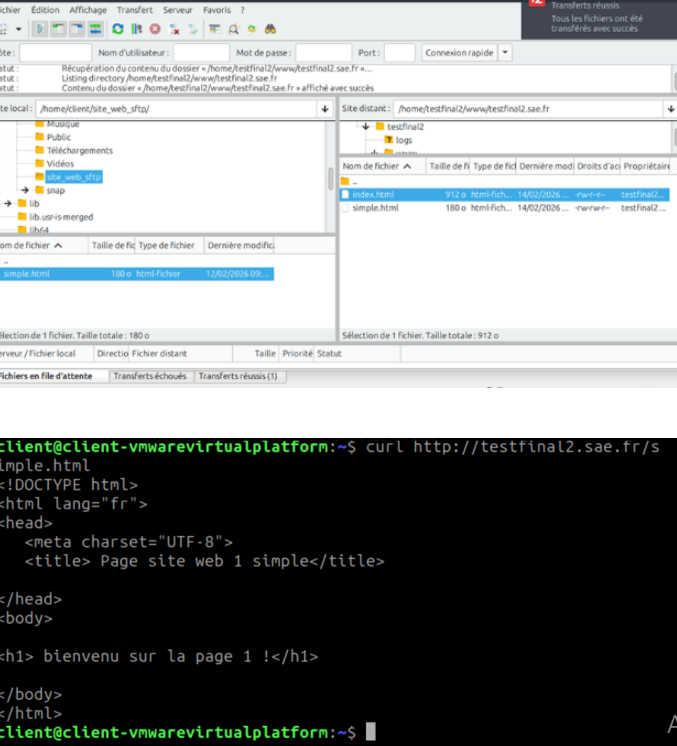Click the Connexion rapide button
677x746 pixels.
(x=459, y=53)
